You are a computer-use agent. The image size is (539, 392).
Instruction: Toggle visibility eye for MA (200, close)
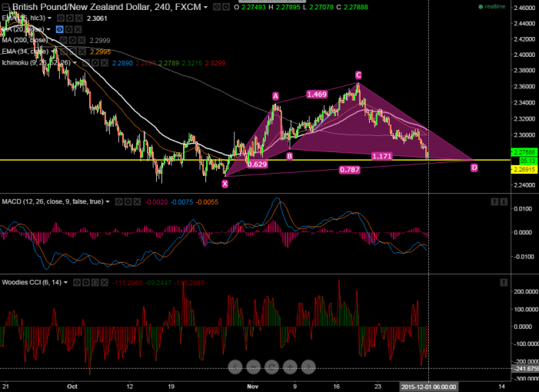63,41
